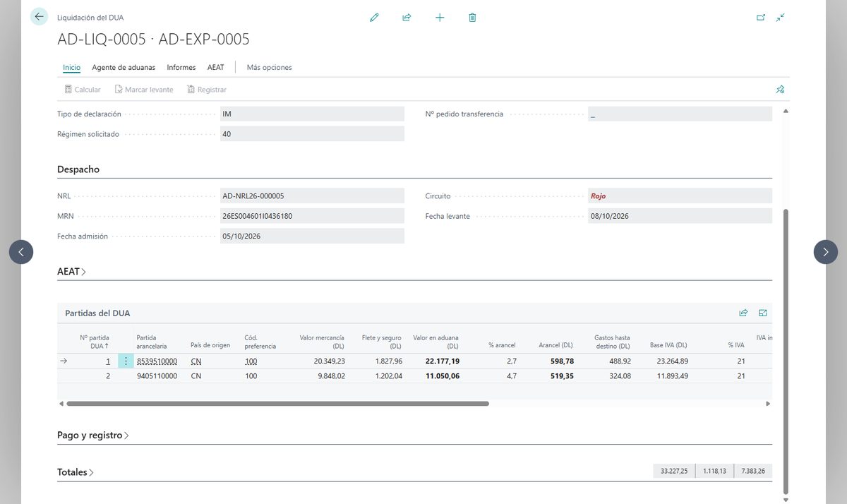
Task: Expand the Pago y registro section
Action: click(93, 436)
